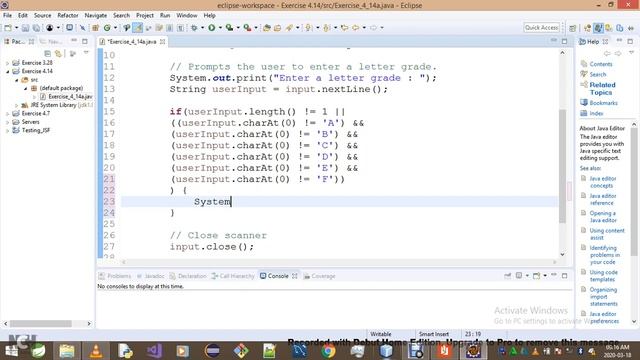640x360 pixels.
Task: Open the Navigate menu
Action: click(x=96, y=16)
